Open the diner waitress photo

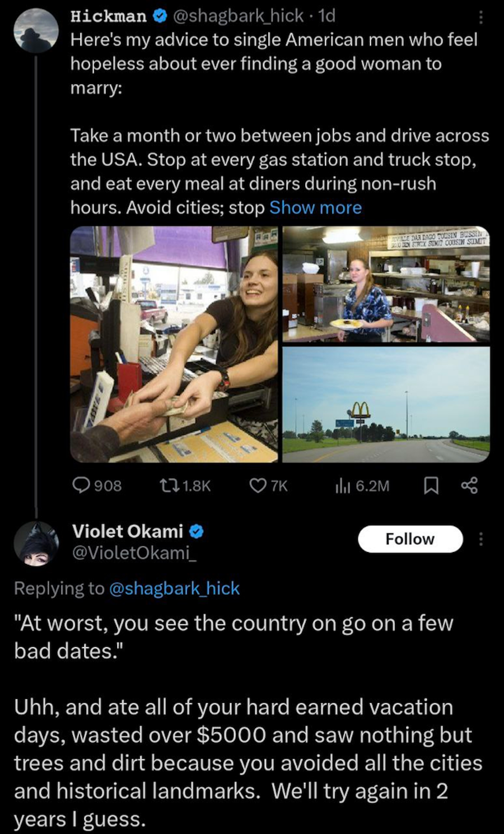(386, 284)
